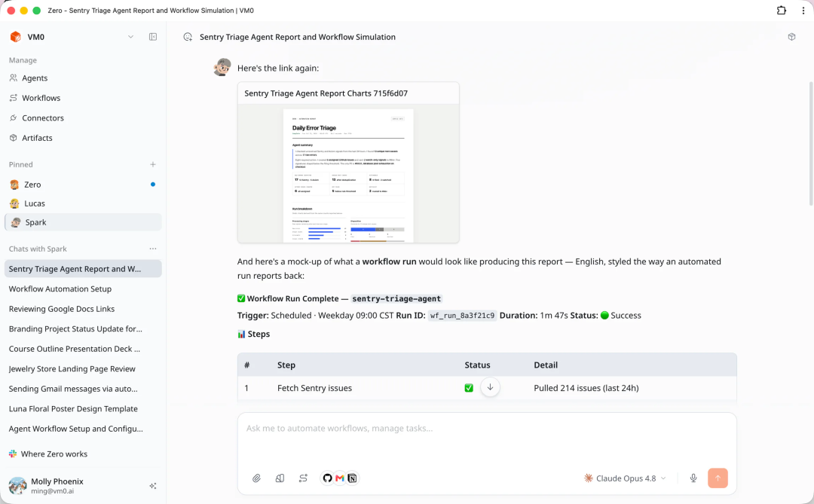This screenshot has width=814, height=504.
Task: Open Agents in Manage section
Action: [x=35, y=78]
